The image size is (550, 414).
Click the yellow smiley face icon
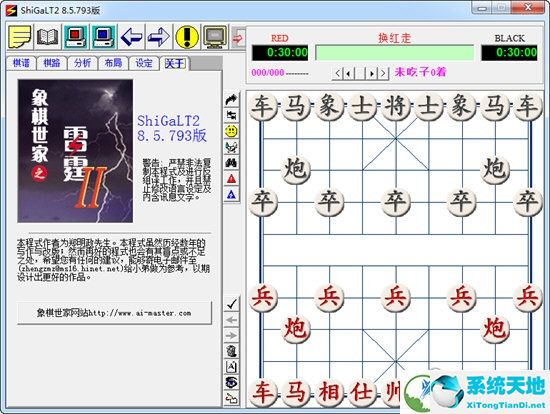coord(232,131)
